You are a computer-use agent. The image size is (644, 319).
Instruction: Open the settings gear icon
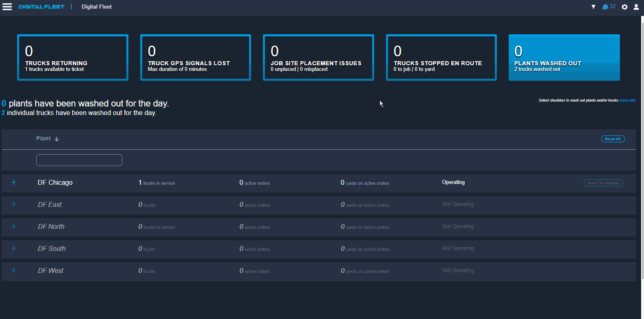tap(624, 7)
